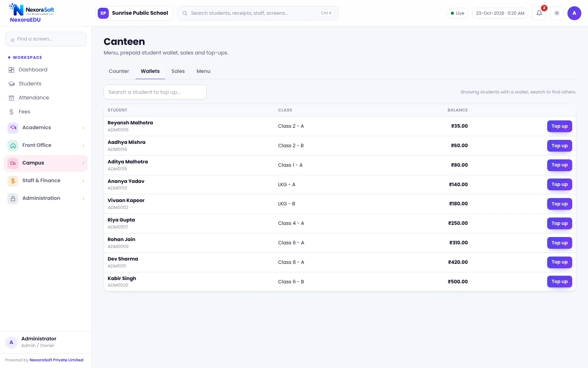
Task: Click the Administration lock icon
Action: (x=13, y=198)
